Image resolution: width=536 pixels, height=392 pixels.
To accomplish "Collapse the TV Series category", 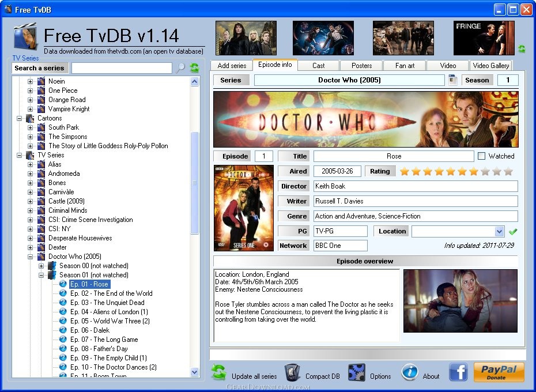I will click(19, 155).
